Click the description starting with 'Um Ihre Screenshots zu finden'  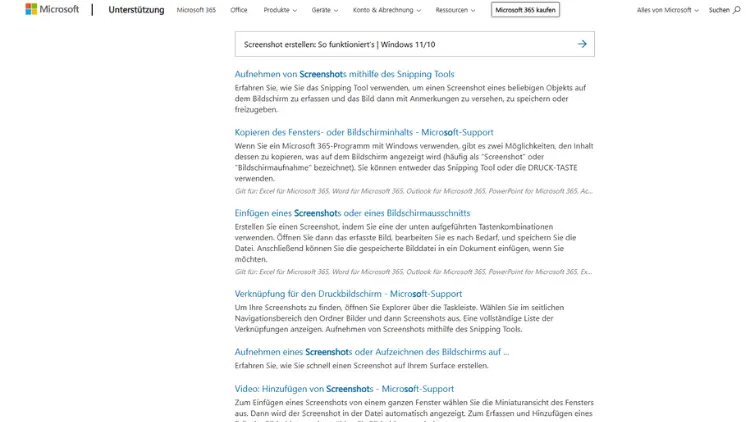point(399,318)
